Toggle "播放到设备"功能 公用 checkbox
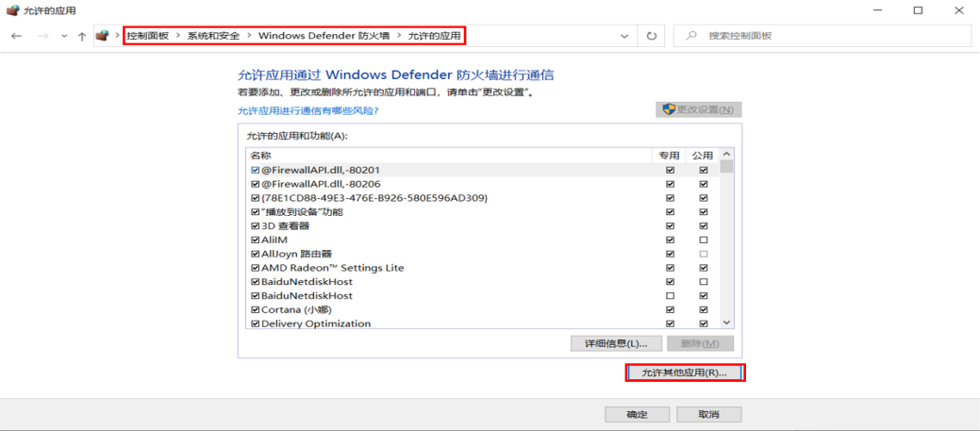The image size is (980, 431). [704, 212]
